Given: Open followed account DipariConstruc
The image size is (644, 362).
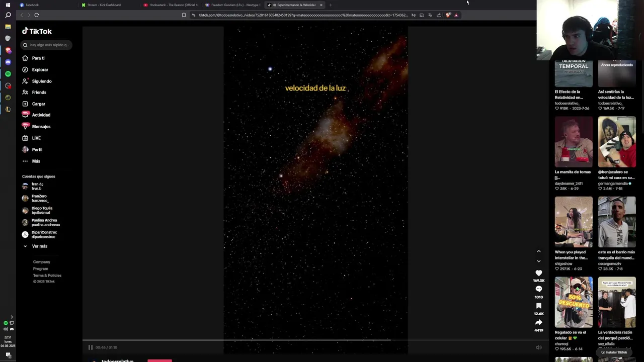Looking at the screenshot, I should 40,235.
